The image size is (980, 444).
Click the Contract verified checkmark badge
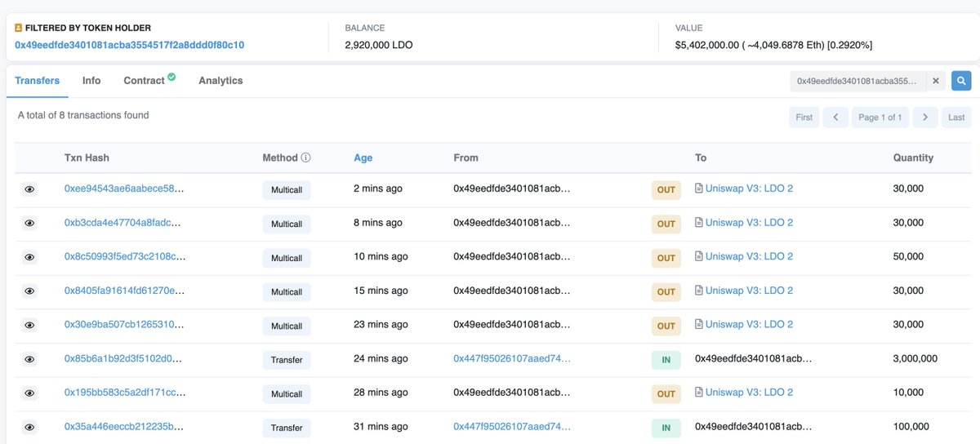[x=171, y=77]
